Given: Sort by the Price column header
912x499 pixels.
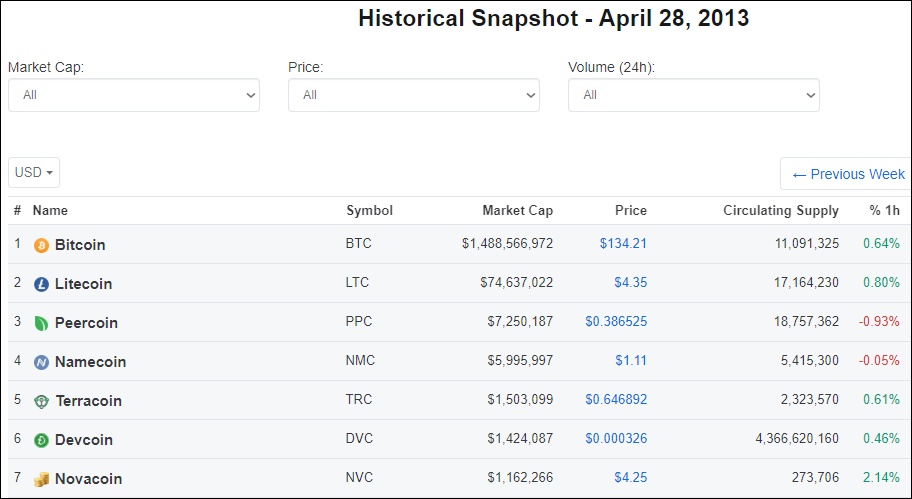Looking at the screenshot, I should tap(631, 210).
